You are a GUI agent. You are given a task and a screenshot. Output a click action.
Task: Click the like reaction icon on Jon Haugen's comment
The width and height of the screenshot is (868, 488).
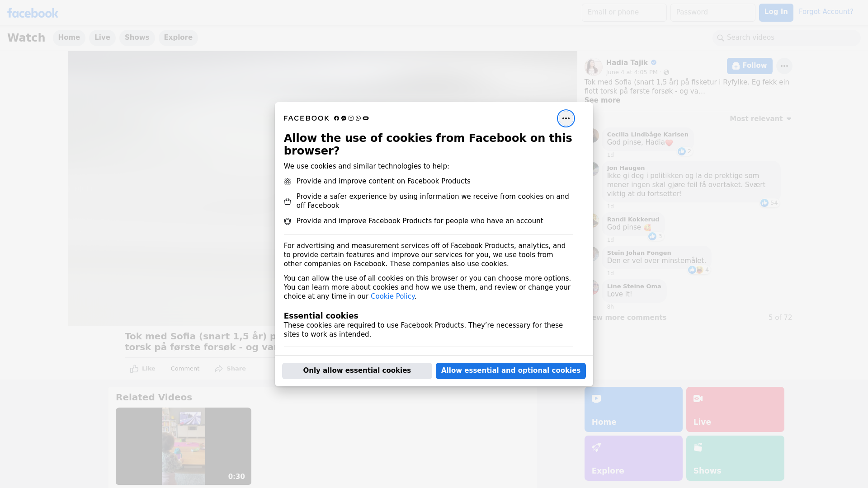click(764, 203)
